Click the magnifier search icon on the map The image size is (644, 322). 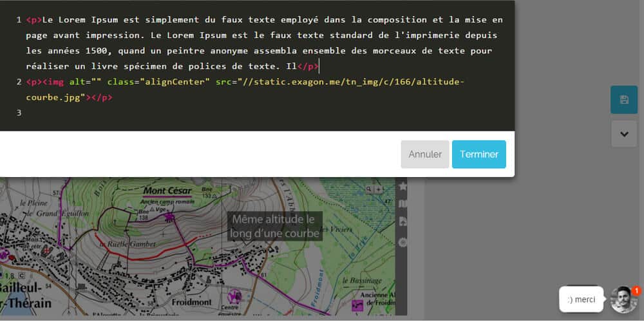[x=369, y=189]
